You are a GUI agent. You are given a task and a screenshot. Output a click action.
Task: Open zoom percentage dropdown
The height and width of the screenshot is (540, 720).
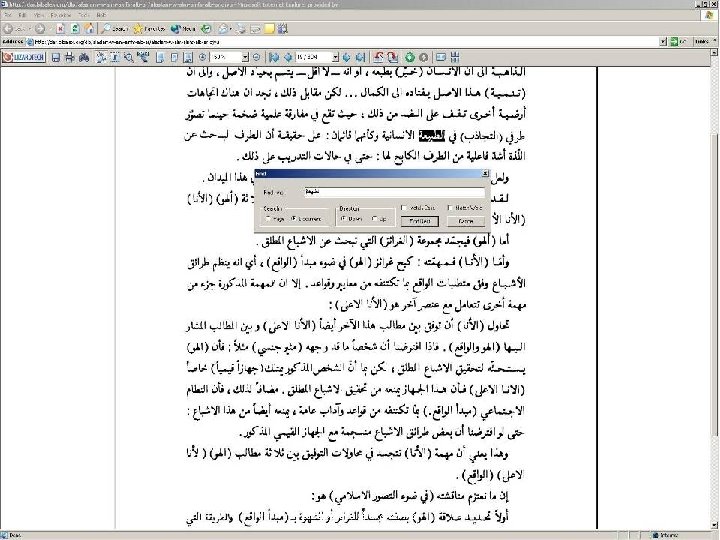pyautogui.click(x=245, y=57)
